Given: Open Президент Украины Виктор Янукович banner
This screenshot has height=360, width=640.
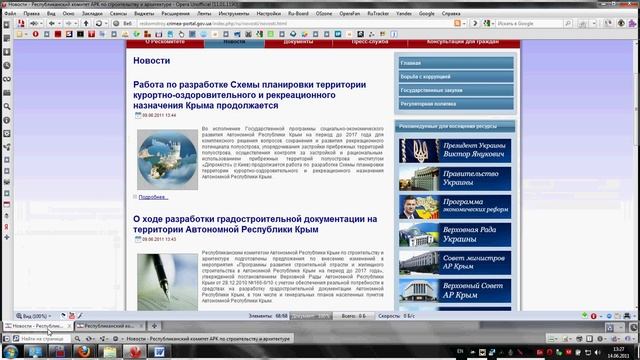Looking at the screenshot, I should tap(455, 150).
